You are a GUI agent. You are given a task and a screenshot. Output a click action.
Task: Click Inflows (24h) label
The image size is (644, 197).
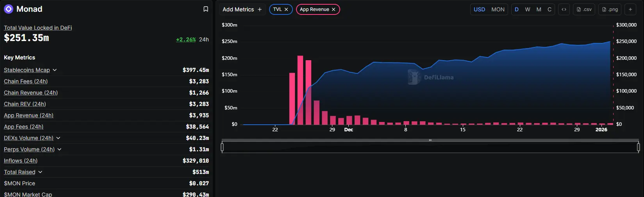pyautogui.click(x=21, y=161)
